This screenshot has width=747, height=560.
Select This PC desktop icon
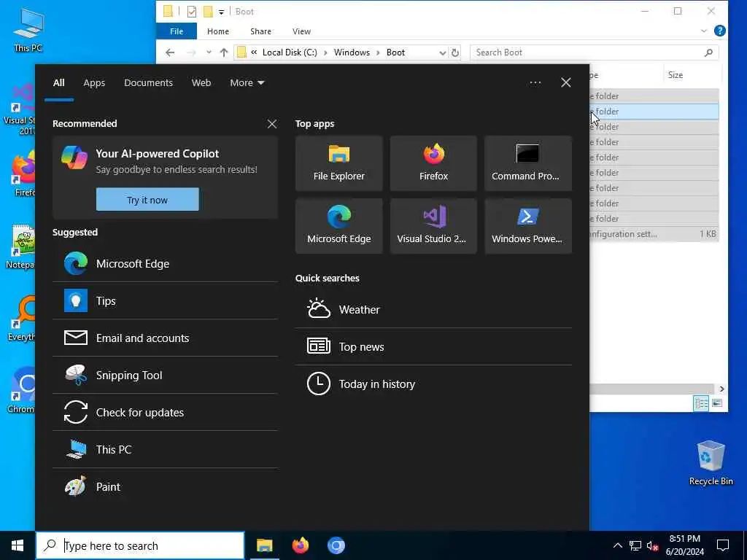[x=28, y=29]
